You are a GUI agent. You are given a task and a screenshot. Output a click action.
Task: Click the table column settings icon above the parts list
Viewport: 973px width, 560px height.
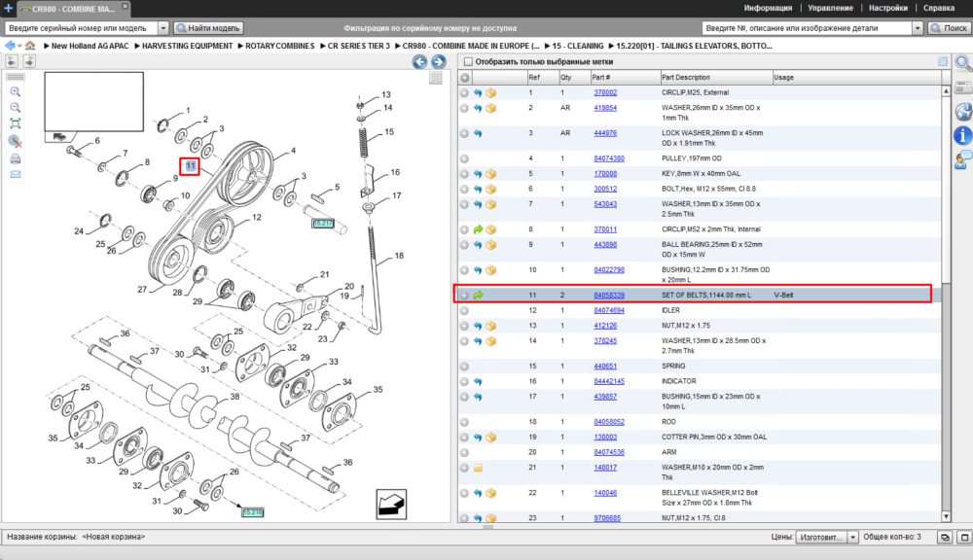click(x=943, y=61)
